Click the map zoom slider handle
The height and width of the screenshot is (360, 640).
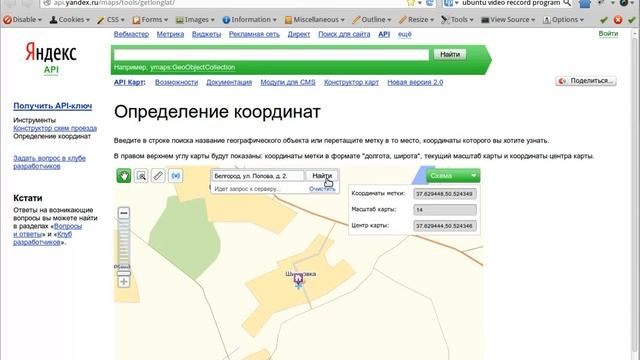pos(124,273)
